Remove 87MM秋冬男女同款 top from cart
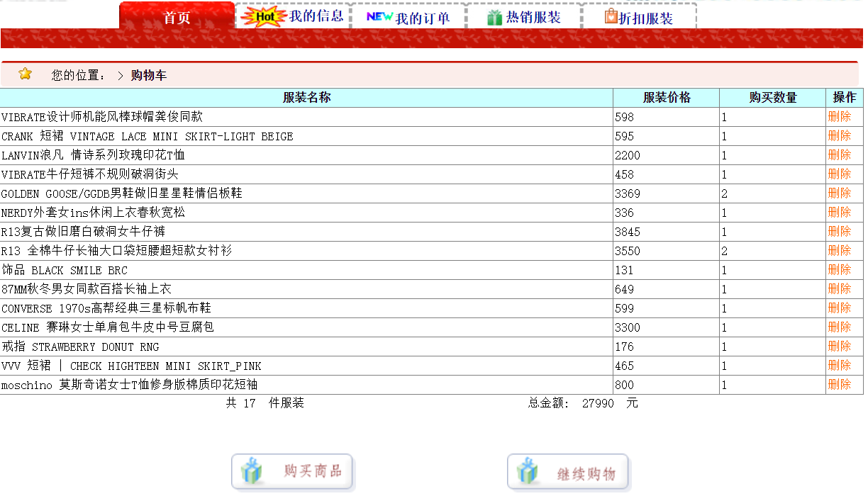The height and width of the screenshot is (501, 868). coord(840,289)
